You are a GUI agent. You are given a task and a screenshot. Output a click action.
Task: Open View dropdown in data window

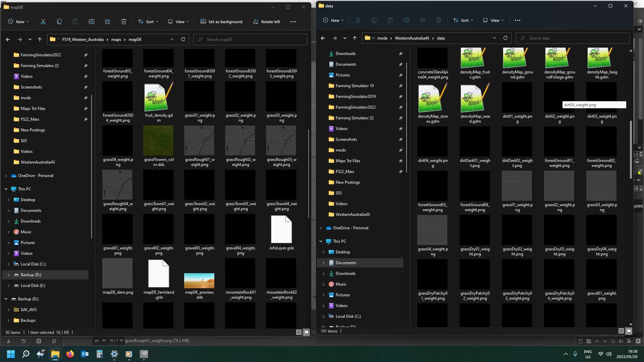493,20
